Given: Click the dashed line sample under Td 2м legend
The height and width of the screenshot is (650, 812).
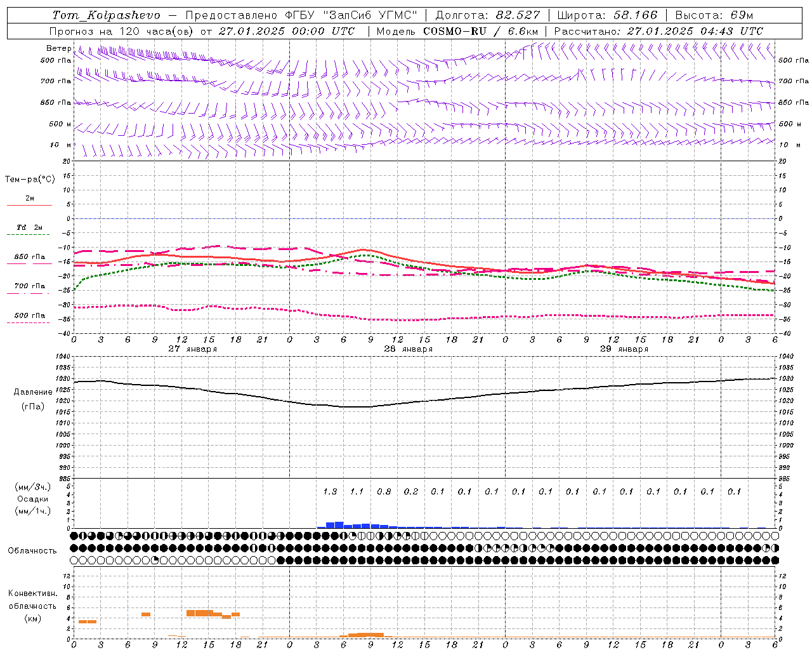Looking at the screenshot, I should pyautogui.click(x=28, y=235).
